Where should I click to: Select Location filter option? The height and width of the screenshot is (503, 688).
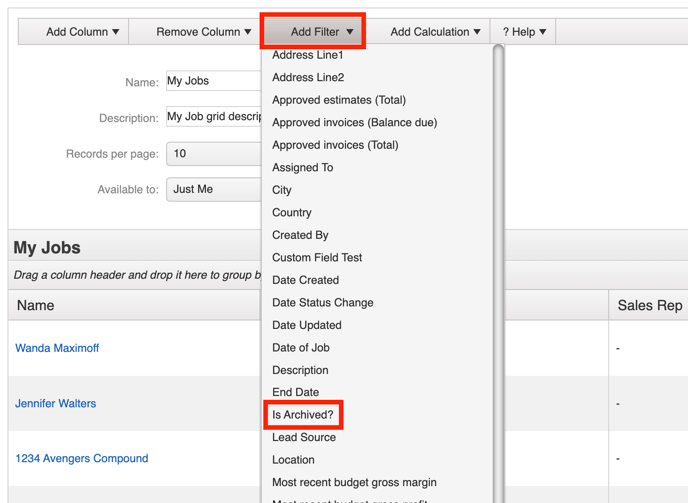tap(293, 460)
